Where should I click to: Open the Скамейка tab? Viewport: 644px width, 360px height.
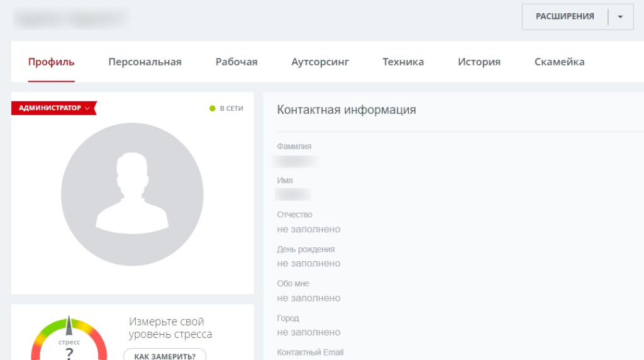[x=559, y=62]
